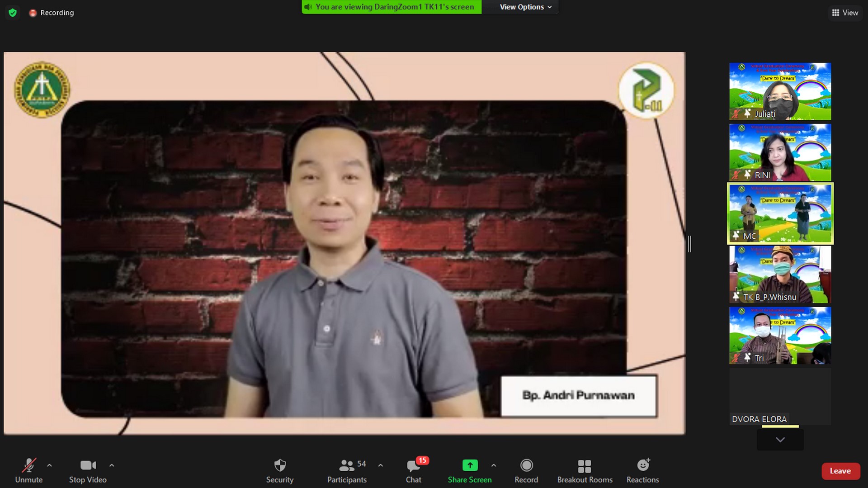Click the chat unread badge 15
The width and height of the screenshot is (868, 488).
pos(422,460)
